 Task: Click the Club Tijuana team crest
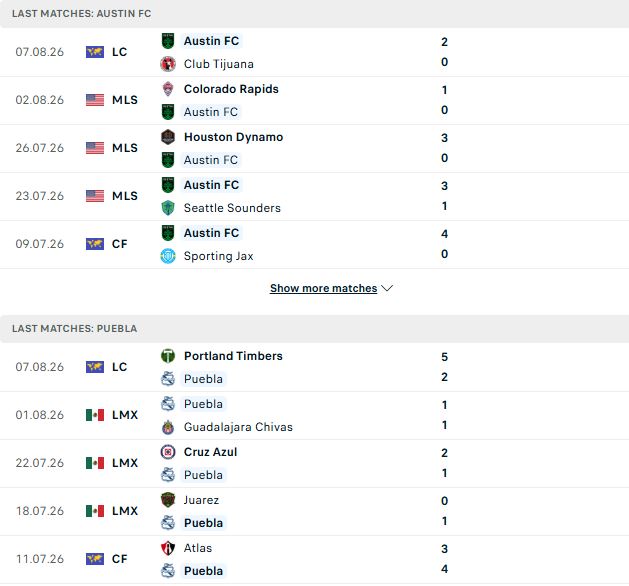point(168,64)
